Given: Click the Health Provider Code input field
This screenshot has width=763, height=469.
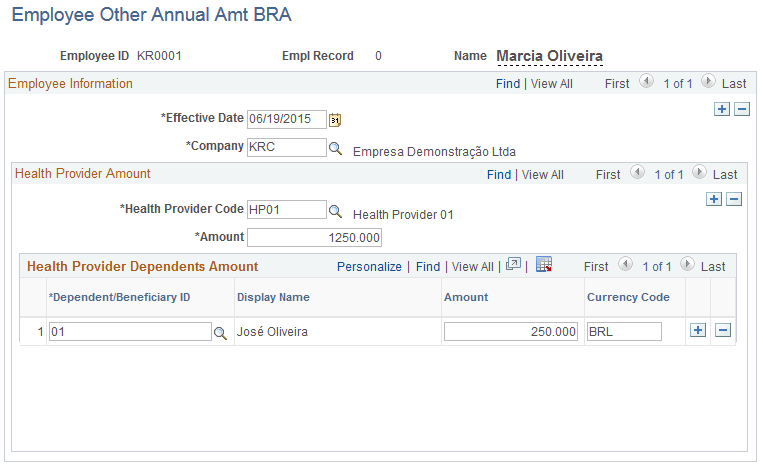Looking at the screenshot, I should tap(286, 210).
